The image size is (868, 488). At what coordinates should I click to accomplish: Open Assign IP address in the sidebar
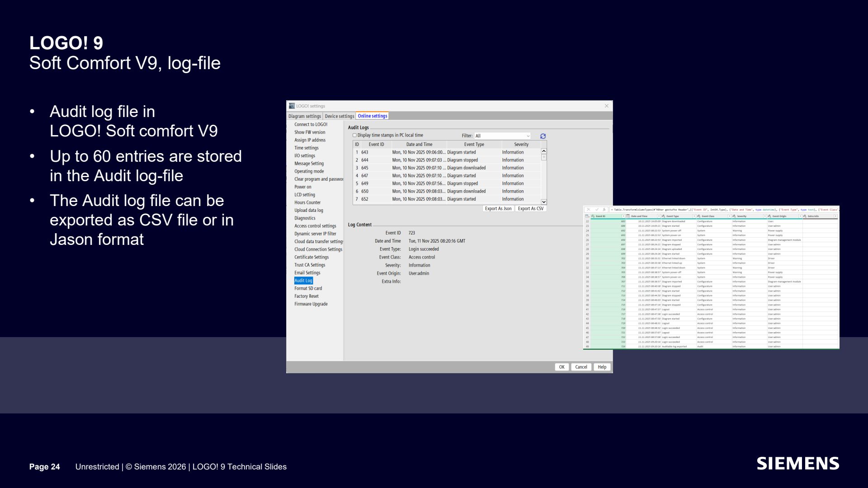click(310, 140)
